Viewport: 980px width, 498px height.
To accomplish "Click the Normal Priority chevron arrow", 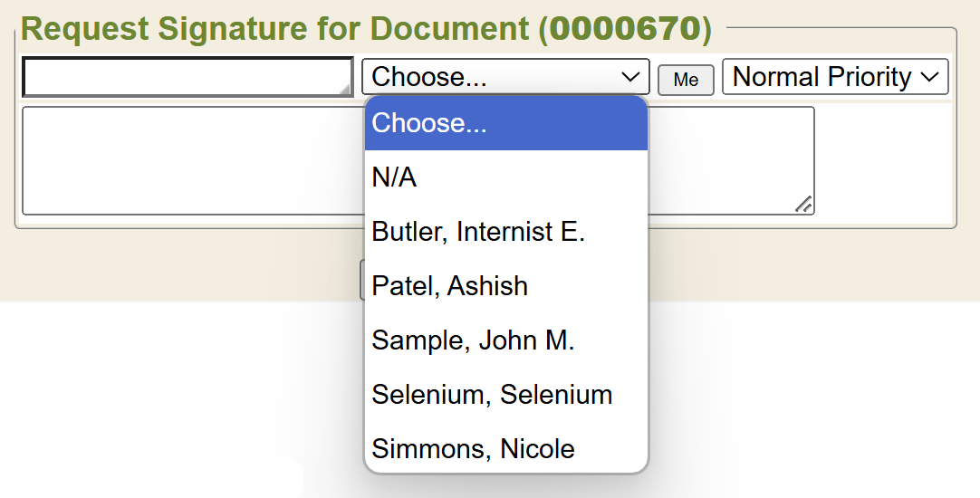I will 930,77.
